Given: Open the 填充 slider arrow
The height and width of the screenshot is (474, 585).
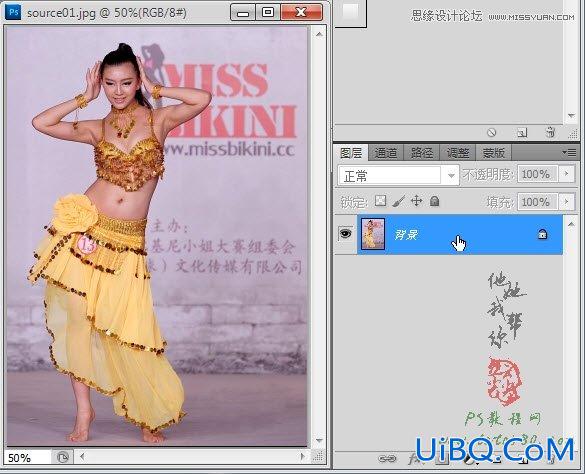Looking at the screenshot, I should click(x=567, y=202).
